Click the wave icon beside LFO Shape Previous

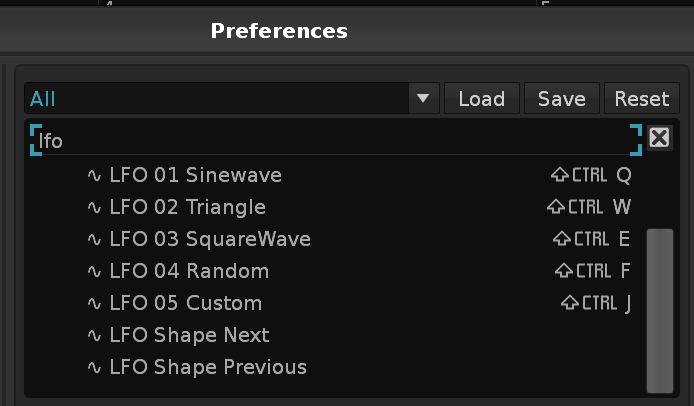[95, 367]
